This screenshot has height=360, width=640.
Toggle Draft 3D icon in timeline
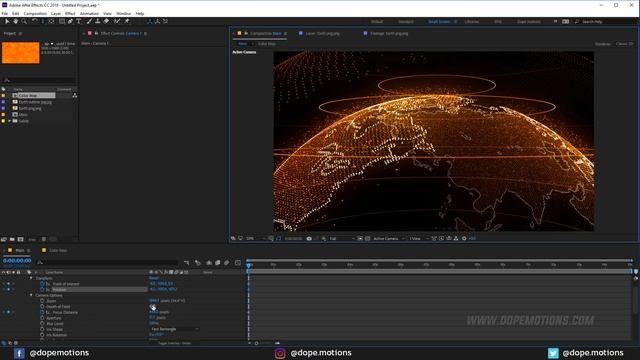tap(198, 263)
